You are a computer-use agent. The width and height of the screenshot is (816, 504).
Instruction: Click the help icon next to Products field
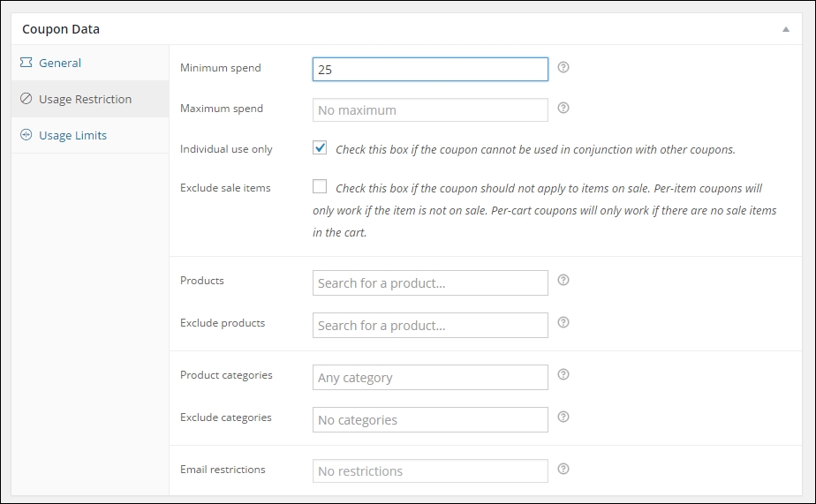pos(563,280)
